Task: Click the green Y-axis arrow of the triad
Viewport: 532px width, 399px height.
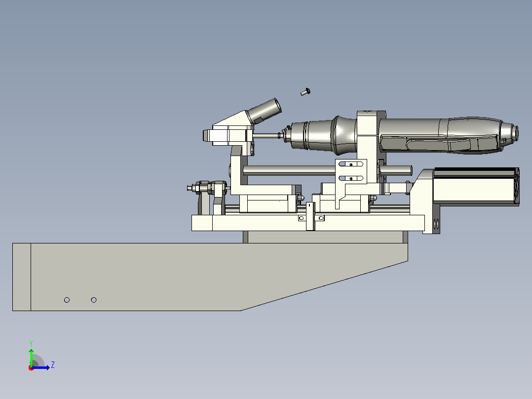Action: coord(31,357)
